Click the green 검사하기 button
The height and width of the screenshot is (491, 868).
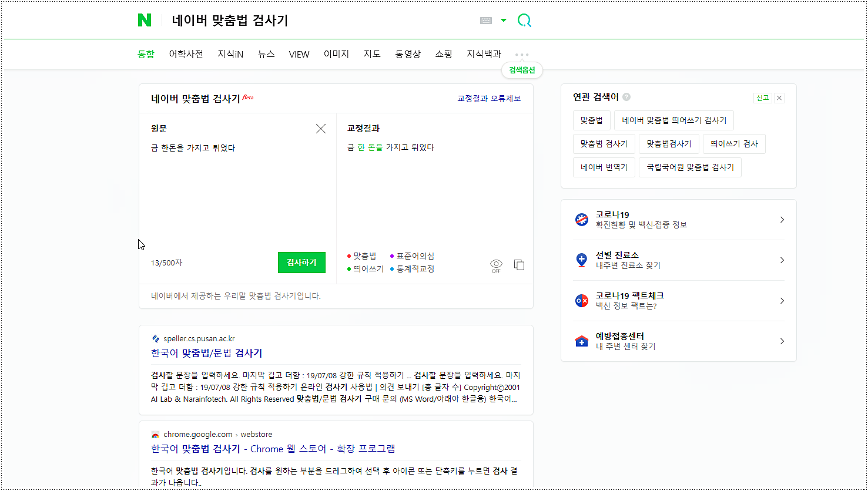[301, 263]
